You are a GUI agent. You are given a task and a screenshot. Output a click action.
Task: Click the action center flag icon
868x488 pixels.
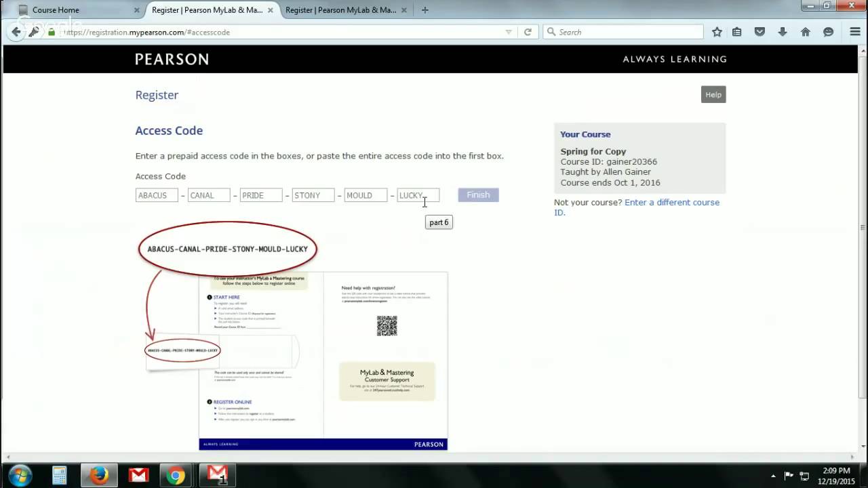789,476
